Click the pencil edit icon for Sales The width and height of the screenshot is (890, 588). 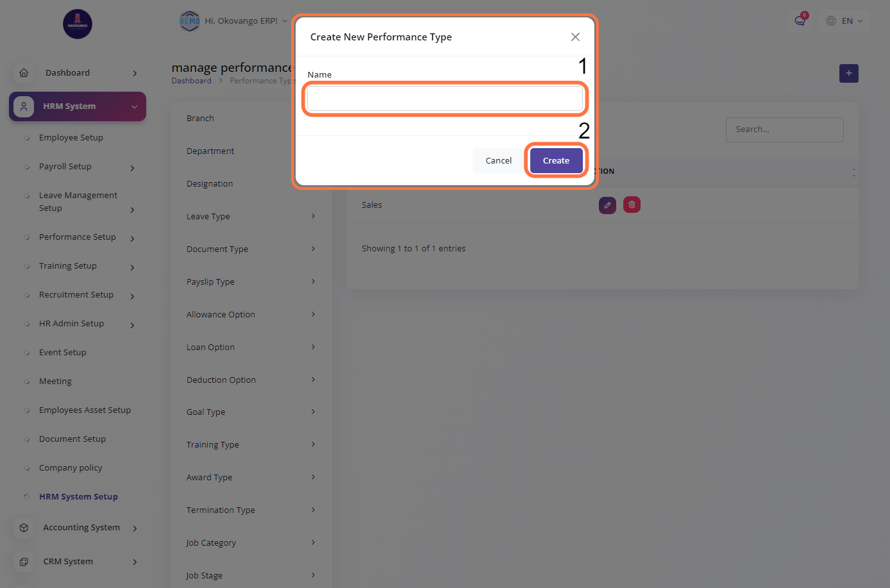(x=607, y=205)
